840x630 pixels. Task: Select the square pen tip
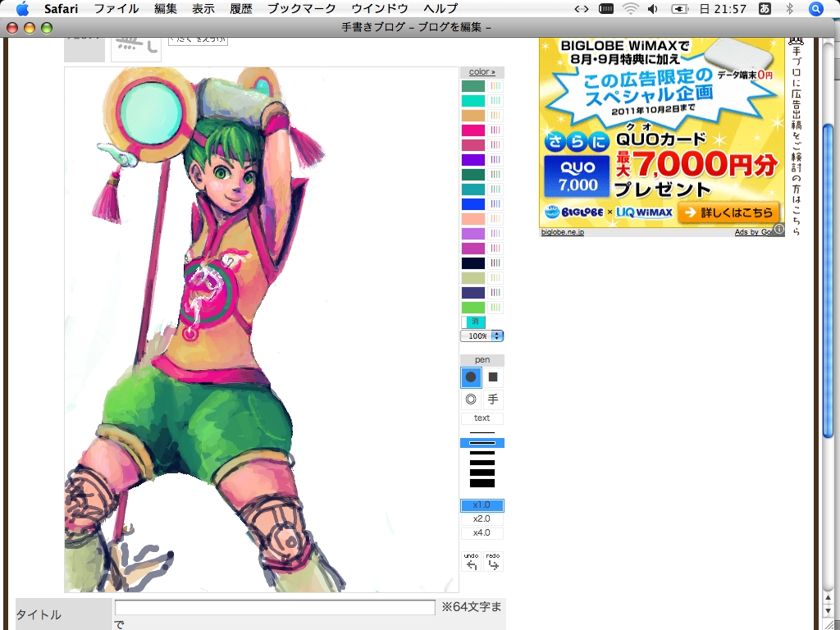[493, 377]
